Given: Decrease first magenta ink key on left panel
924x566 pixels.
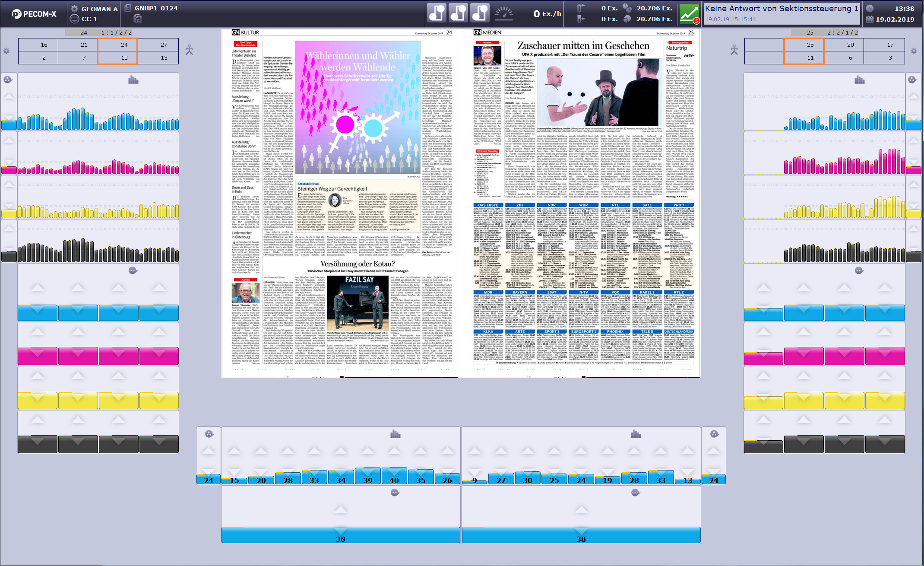Looking at the screenshot, I should pos(37,353).
